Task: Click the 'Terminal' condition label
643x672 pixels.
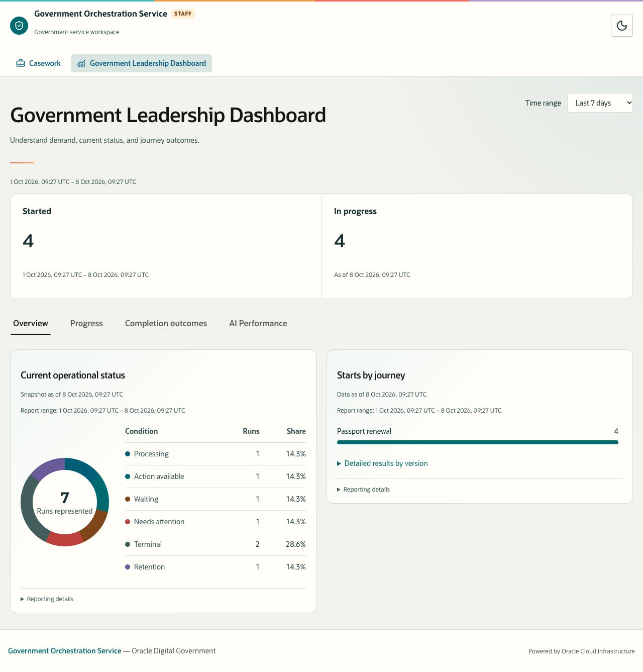Action: (148, 544)
